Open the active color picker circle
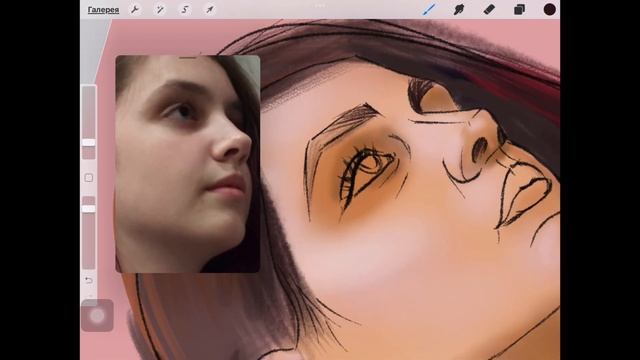This screenshot has width=640, height=360. tap(549, 9)
